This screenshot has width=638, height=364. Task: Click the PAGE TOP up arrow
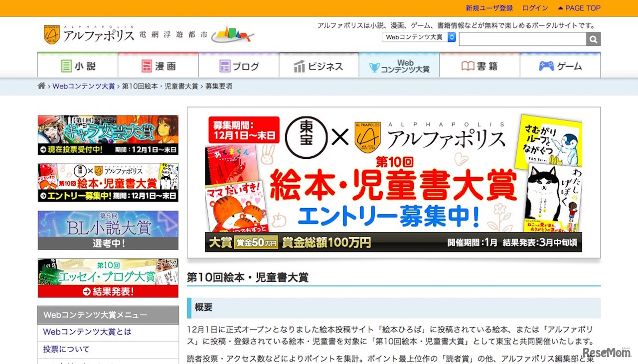tap(561, 8)
